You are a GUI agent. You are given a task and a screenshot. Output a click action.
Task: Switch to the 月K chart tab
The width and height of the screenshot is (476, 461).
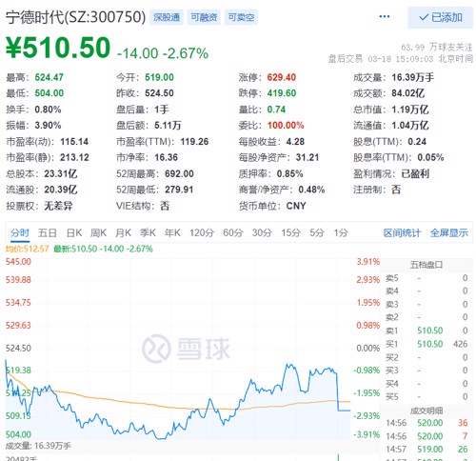coord(123,232)
